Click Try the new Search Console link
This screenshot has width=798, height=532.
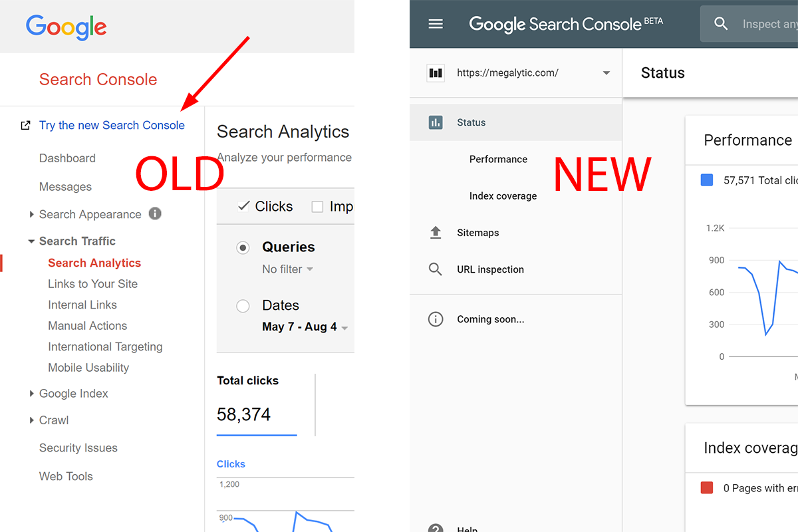tap(112, 125)
